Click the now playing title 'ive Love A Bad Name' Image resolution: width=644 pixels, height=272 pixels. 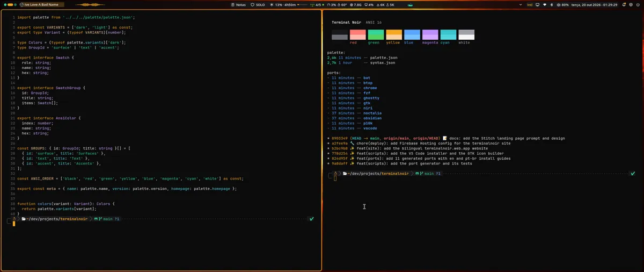(x=41, y=5)
